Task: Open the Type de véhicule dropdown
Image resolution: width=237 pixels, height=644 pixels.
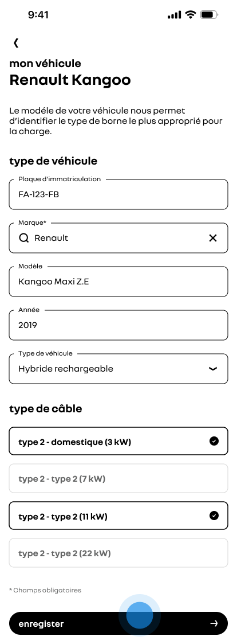Action: pyautogui.click(x=118, y=369)
